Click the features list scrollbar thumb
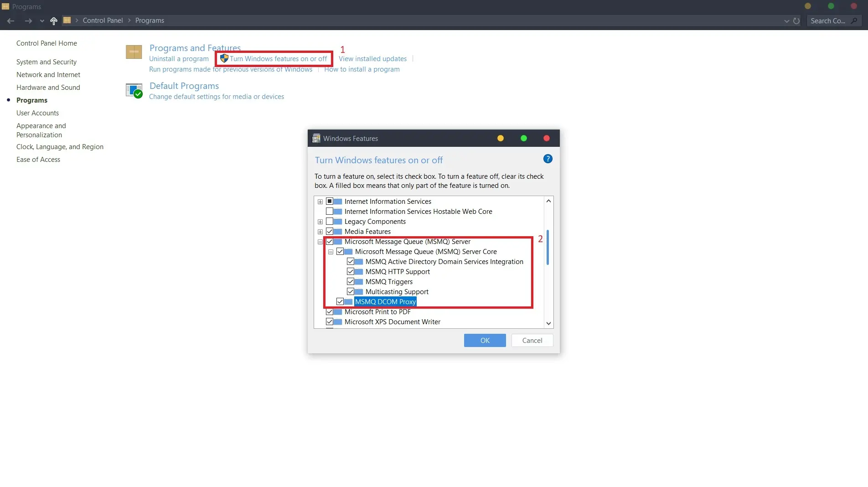Image resolution: width=868 pixels, height=487 pixels. [x=548, y=248]
